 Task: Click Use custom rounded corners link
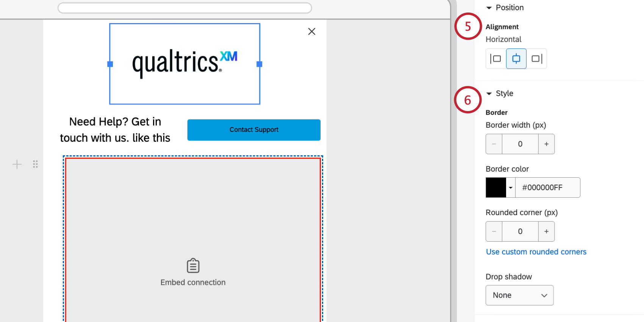click(x=536, y=252)
